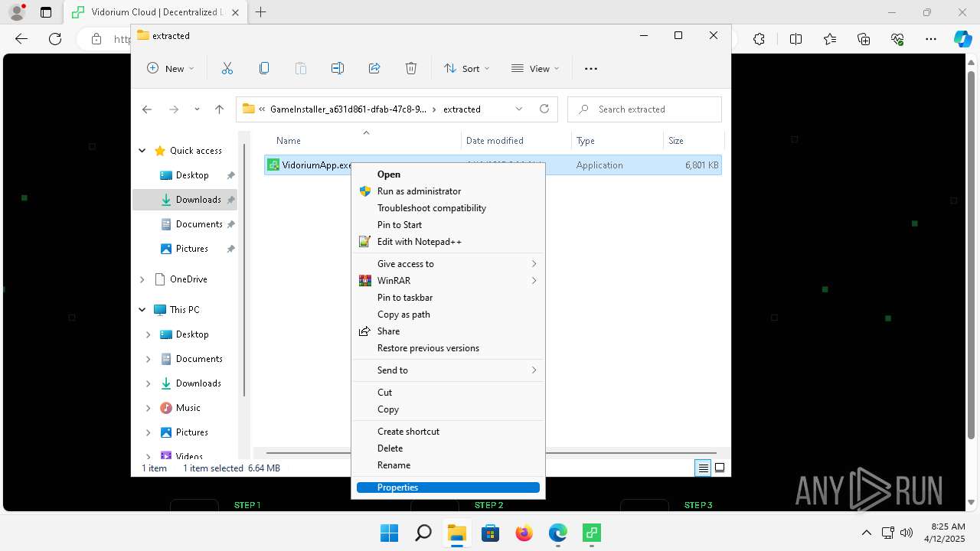Click the Delete trash icon in toolbar

pyautogui.click(x=411, y=68)
